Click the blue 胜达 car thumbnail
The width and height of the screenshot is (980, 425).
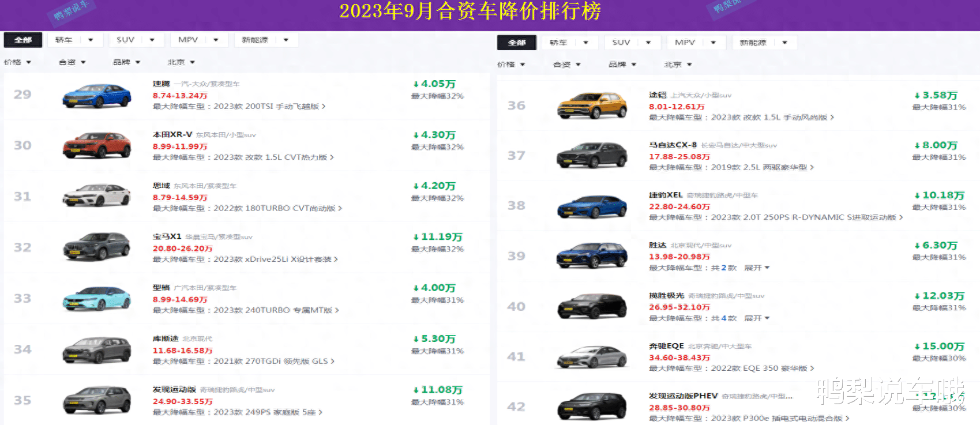coord(592,256)
